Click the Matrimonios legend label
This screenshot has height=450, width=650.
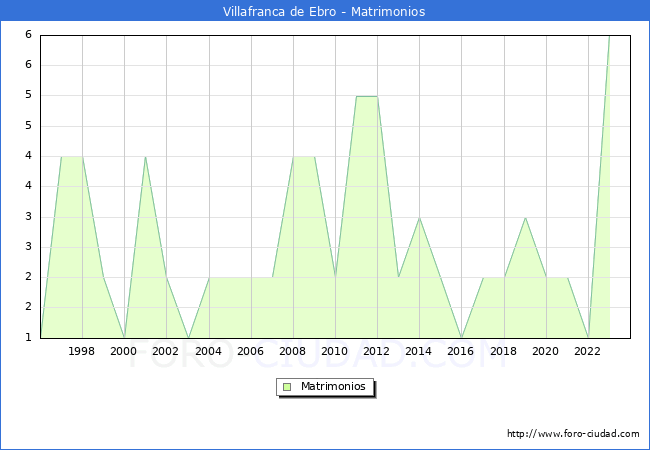[333, 386]
